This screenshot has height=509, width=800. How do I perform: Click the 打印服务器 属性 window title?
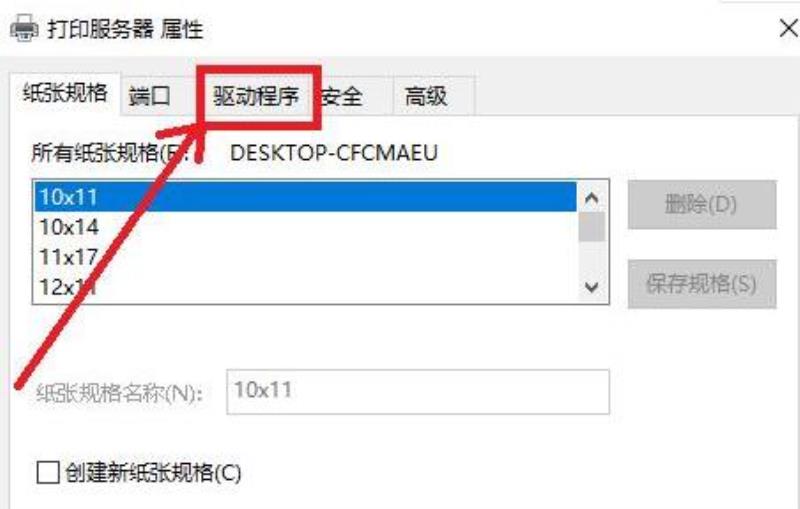tap(126, 29)
